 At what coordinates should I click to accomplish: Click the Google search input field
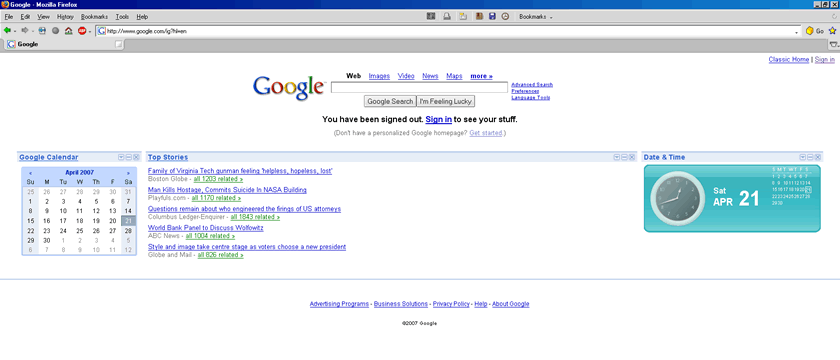pos(419,87)
